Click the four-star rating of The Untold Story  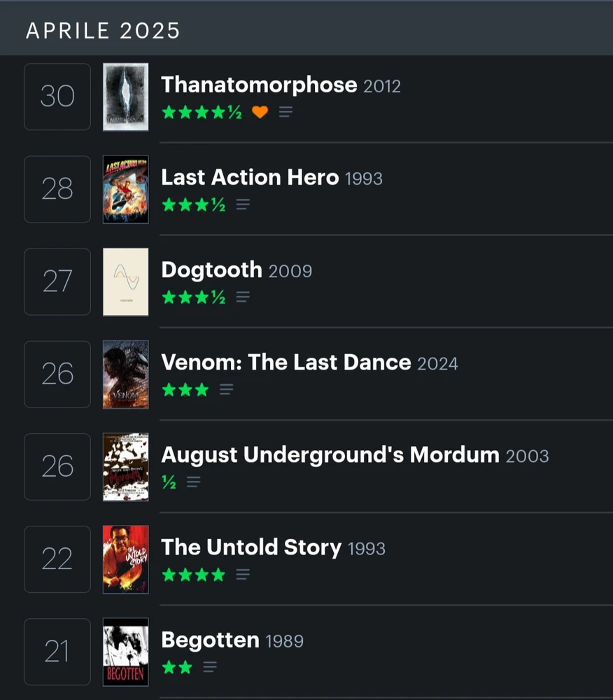point(194,574)
